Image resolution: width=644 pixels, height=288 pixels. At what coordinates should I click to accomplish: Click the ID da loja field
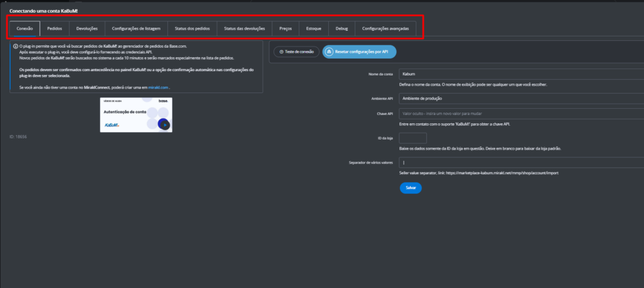pyautogui.click(x=413, y=138)
